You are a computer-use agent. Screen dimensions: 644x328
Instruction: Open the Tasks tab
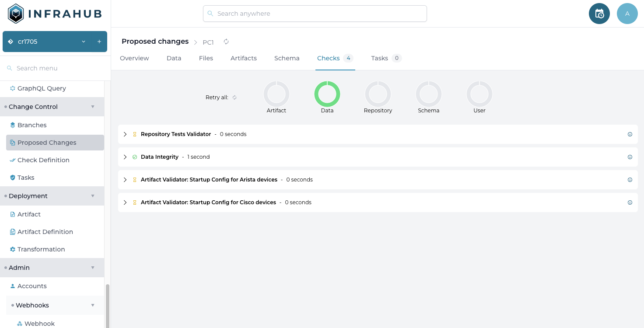coord(379,58)
